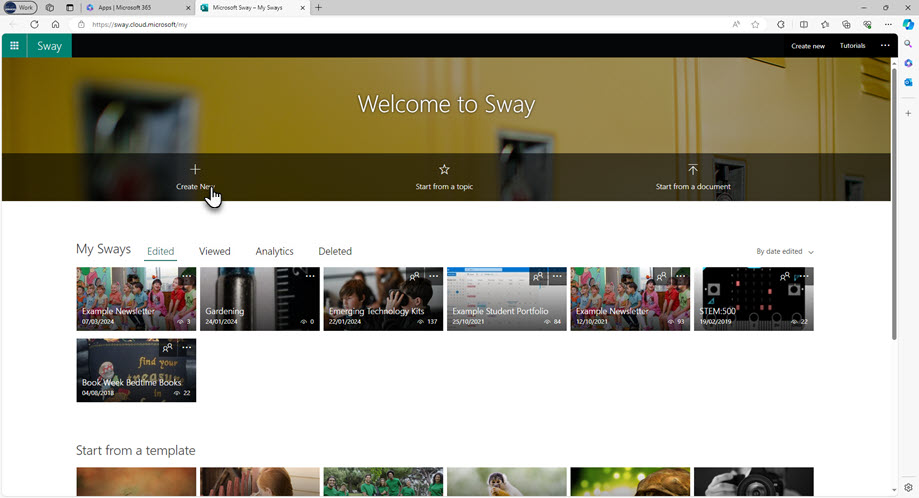Switch to the Viewed tab
The height and width of the screenshot is (498, 919).
point(215,251)
